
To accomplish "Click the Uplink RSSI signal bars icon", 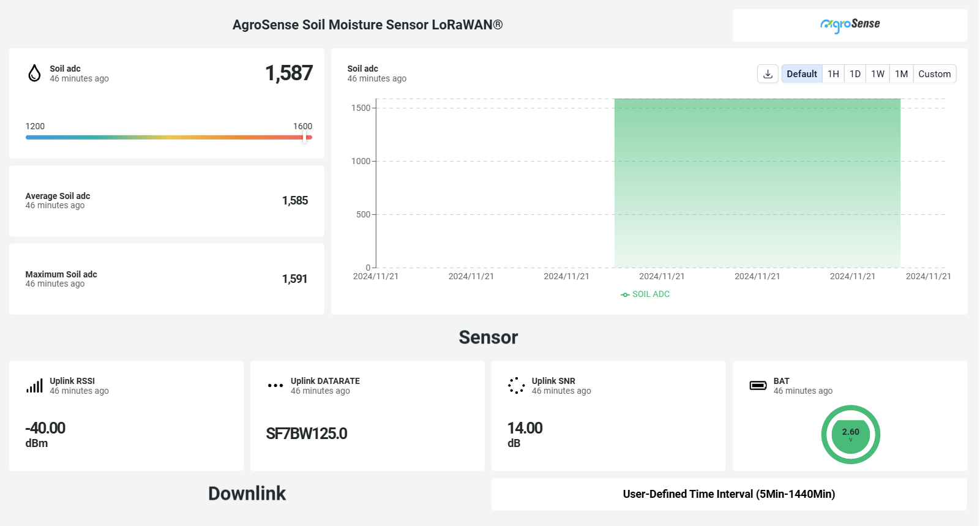I will point(34,385).
